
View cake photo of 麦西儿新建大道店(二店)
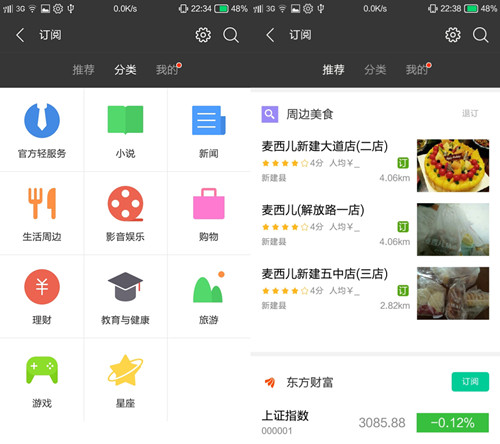click(x=453, y=165)
